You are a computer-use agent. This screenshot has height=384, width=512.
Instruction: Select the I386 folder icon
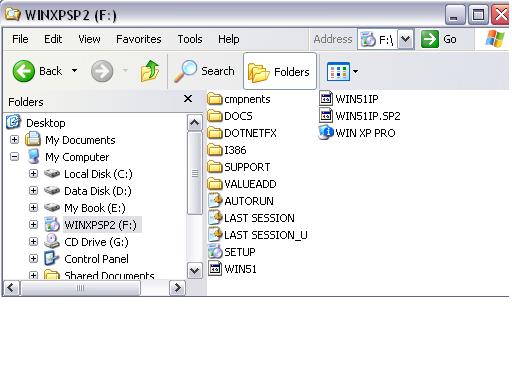(x=215, y=150)
